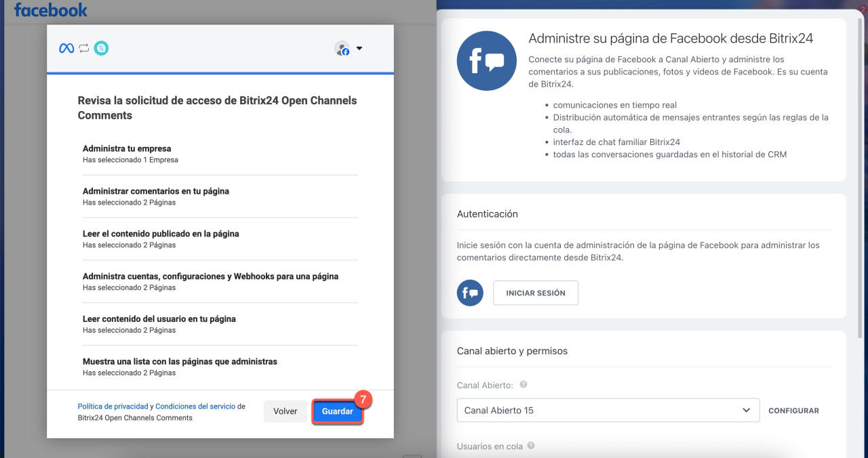
Task: Click the profile avatar in the dialog
Action: click(342, 48)
